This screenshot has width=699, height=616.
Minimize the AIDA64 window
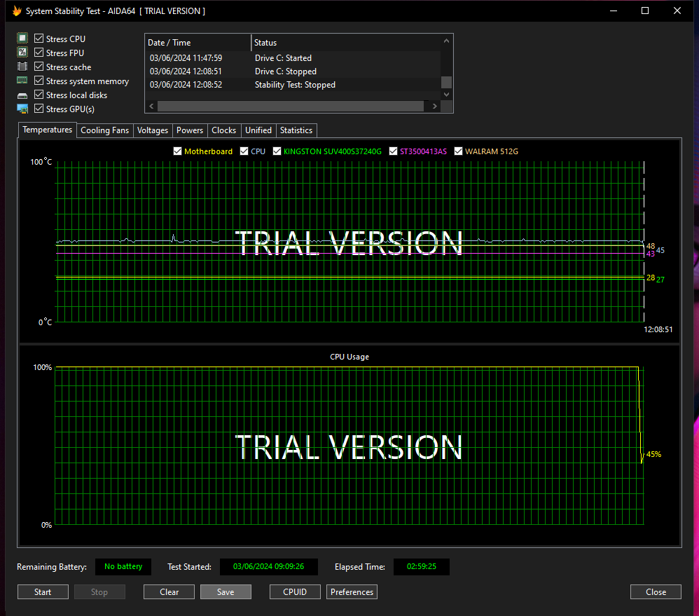pos(614,11)
